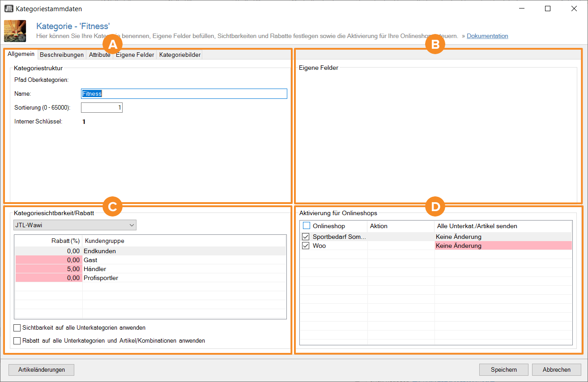Uncheck the Woo onlineshop checkbox

point(306,246)
